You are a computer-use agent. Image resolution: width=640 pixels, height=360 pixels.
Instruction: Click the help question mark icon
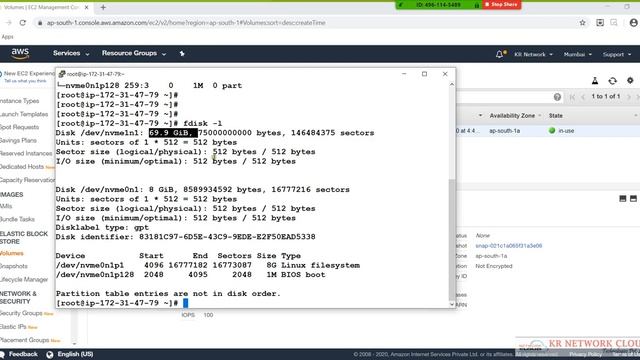(558, 97)
